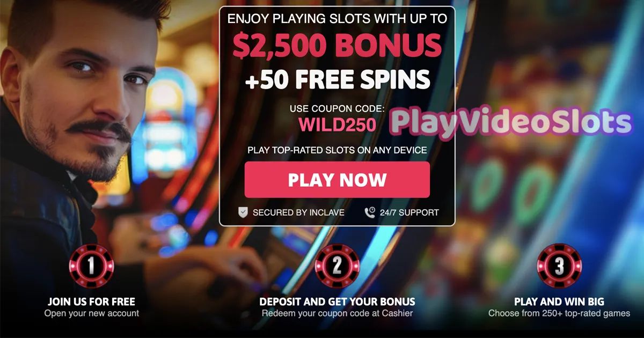Click the number 1 poker chip icon
Screen dimensions: 644x338
[x=92, y=266]
